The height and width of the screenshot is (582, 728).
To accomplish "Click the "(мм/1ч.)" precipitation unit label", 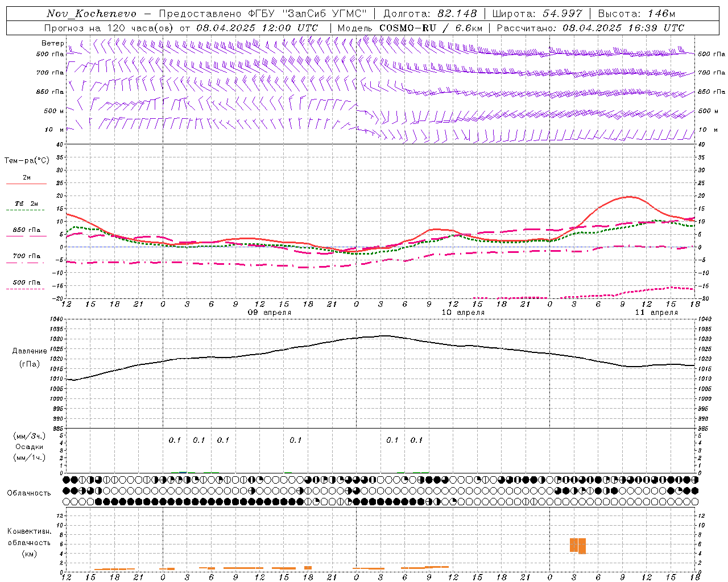I will [x=30, y=458].
